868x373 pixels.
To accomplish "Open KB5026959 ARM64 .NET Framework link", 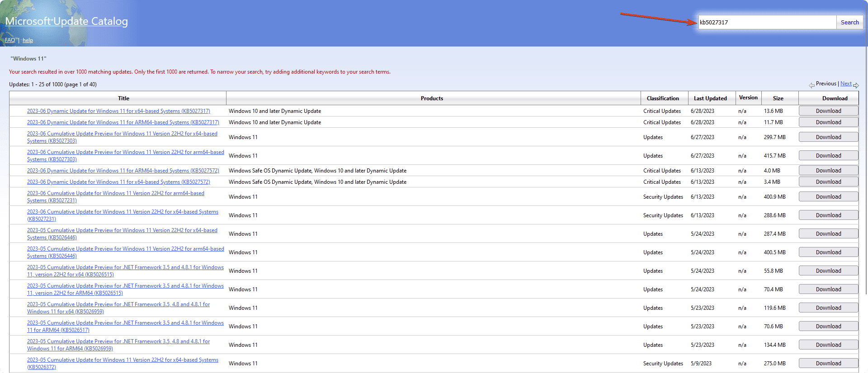I will click(118, 345).
